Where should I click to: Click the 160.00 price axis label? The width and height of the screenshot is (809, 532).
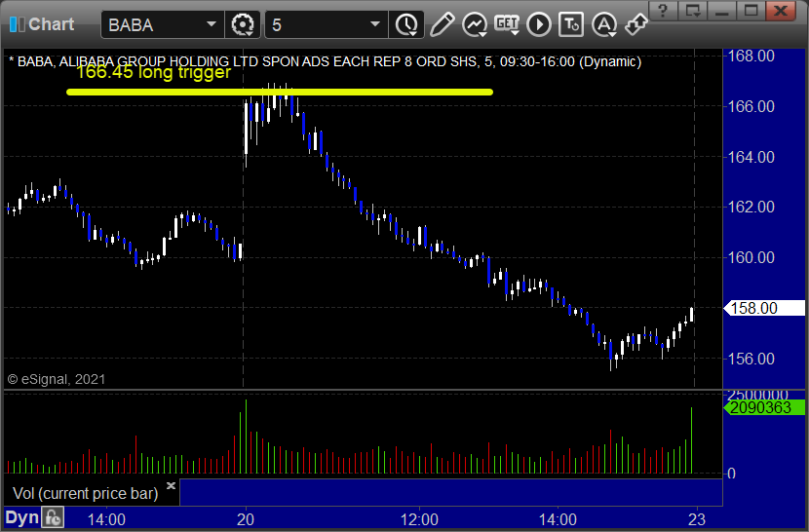(x=751, y=257)
